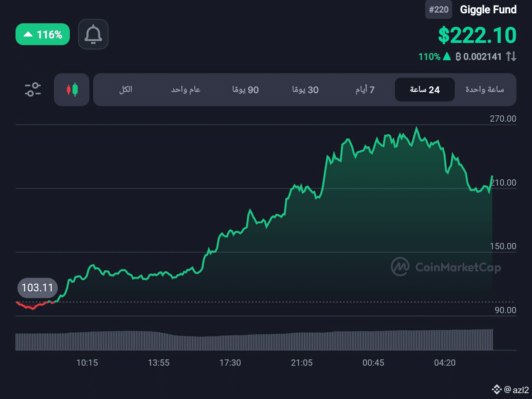Click the Bitcoin symbol next to 0.002141
The height and width of the screenshot is (399, 532).
pyautogui.click(x=458, y=57)
